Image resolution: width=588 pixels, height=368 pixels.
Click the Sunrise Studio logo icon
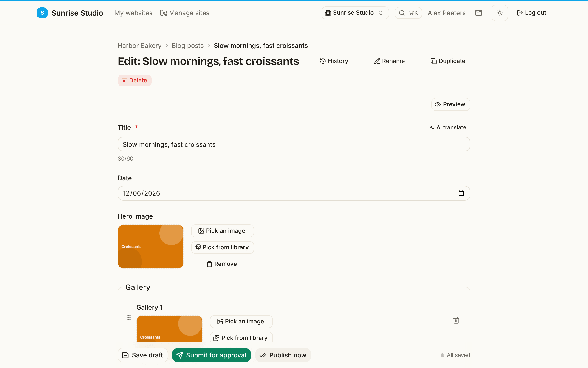tap(42, 13)
